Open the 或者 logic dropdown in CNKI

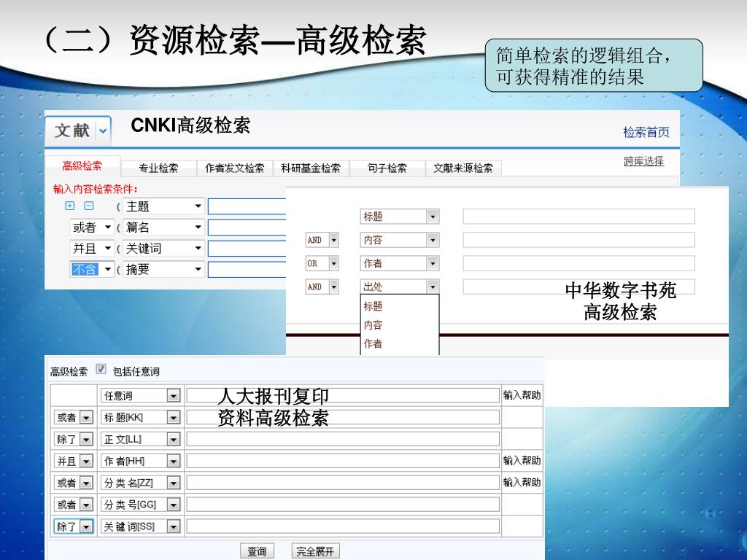coord(91,227)
